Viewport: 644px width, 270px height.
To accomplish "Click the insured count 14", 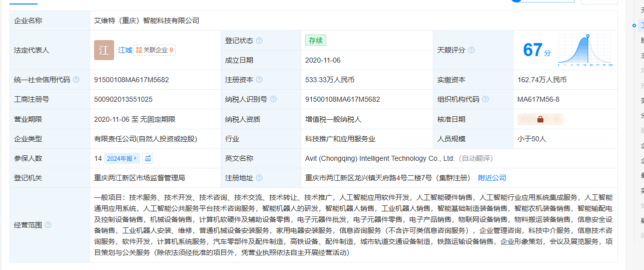I will coord(98,158).
